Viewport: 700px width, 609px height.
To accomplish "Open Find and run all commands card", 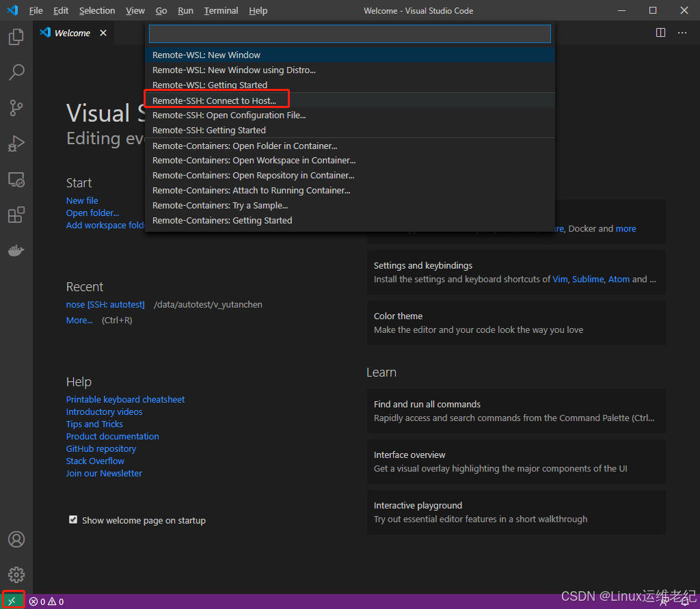I will pyautogui.click(x=516, y=411).
